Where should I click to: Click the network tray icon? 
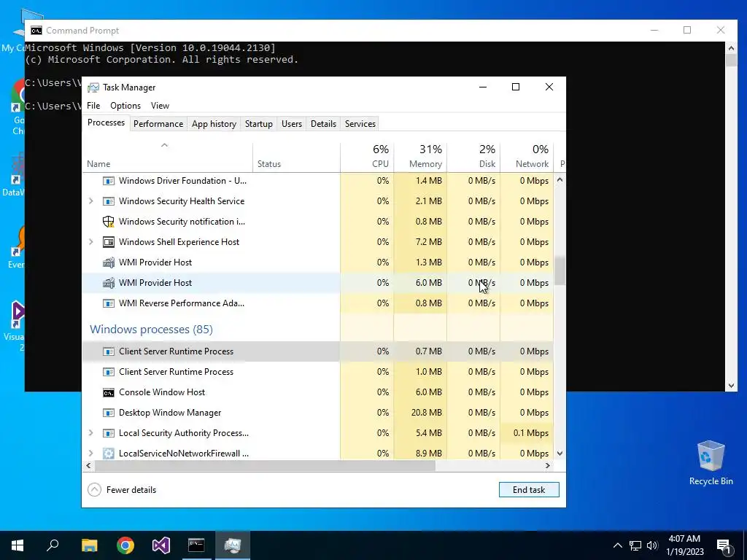[x=635, y=545]
